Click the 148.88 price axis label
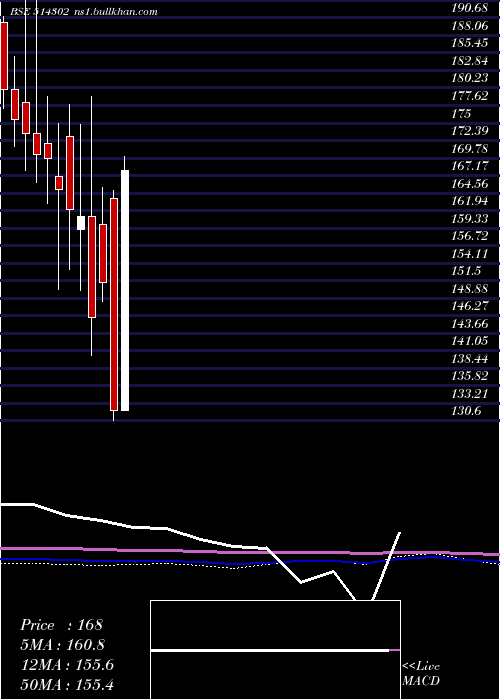 470,288
